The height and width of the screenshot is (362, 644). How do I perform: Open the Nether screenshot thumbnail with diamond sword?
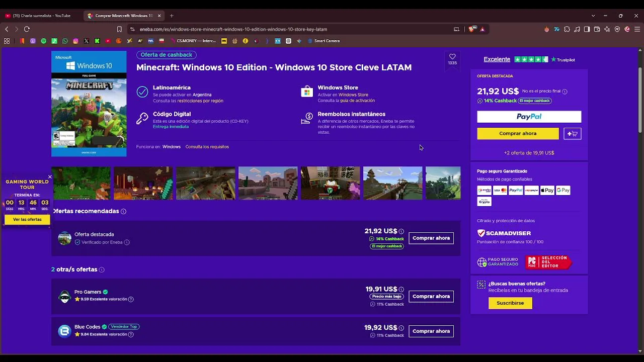pyautogui.click(x=143, y=183)
